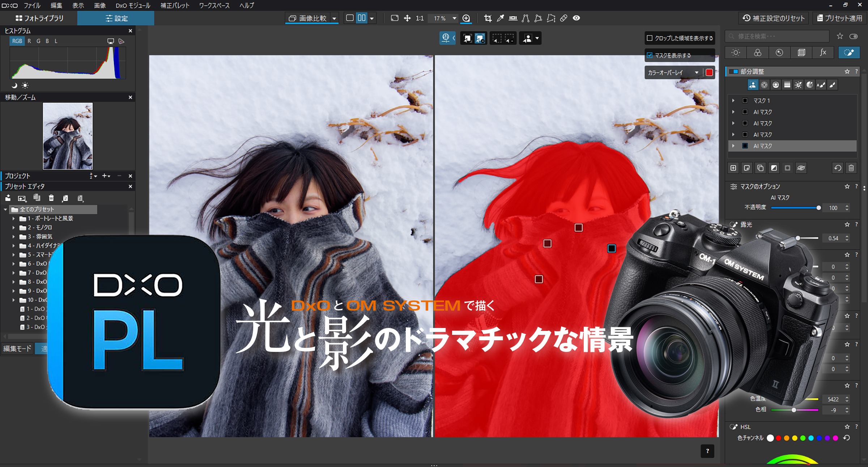Click the red color overlay swatch
The width and height of the screenshot is (868, 467).
point(709,72)
